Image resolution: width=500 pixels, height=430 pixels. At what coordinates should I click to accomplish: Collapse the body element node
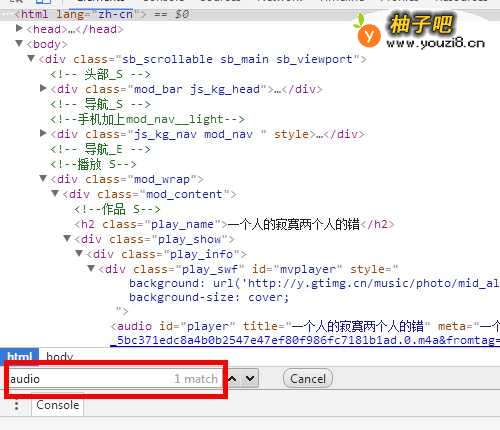pos(19,43)
